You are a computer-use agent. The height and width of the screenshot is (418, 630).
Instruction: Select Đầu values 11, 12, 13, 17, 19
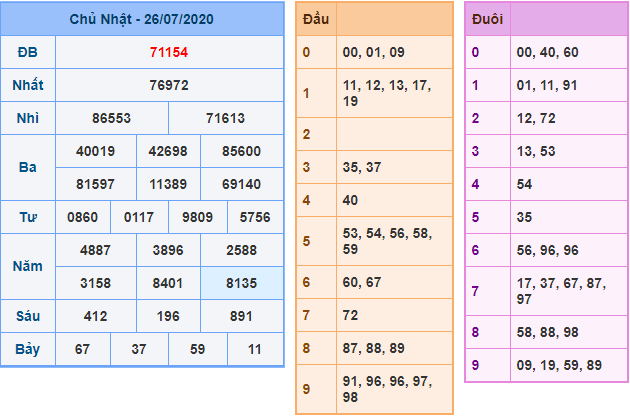coord(387,93)
